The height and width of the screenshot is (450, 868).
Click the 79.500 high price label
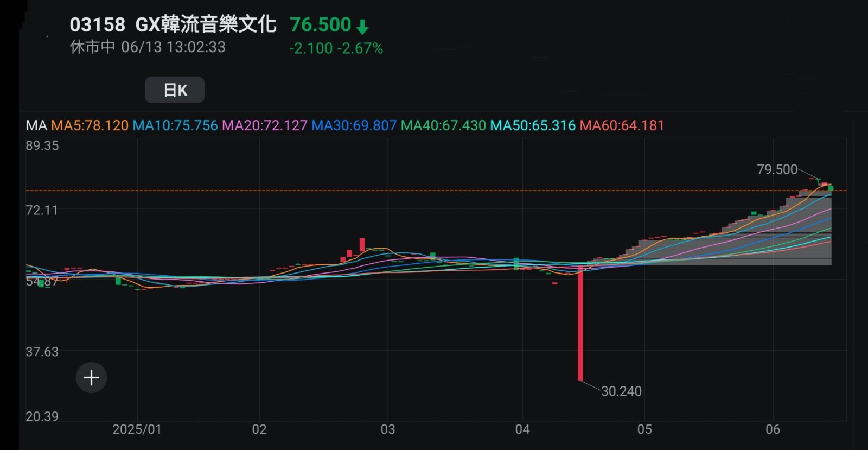coord(777,169)
